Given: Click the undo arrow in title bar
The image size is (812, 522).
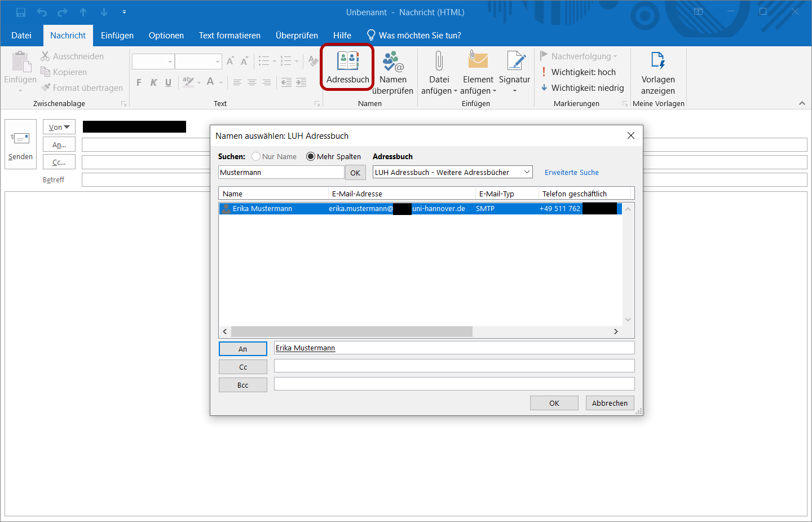Looking at the screenshot, I should point(42,12).
